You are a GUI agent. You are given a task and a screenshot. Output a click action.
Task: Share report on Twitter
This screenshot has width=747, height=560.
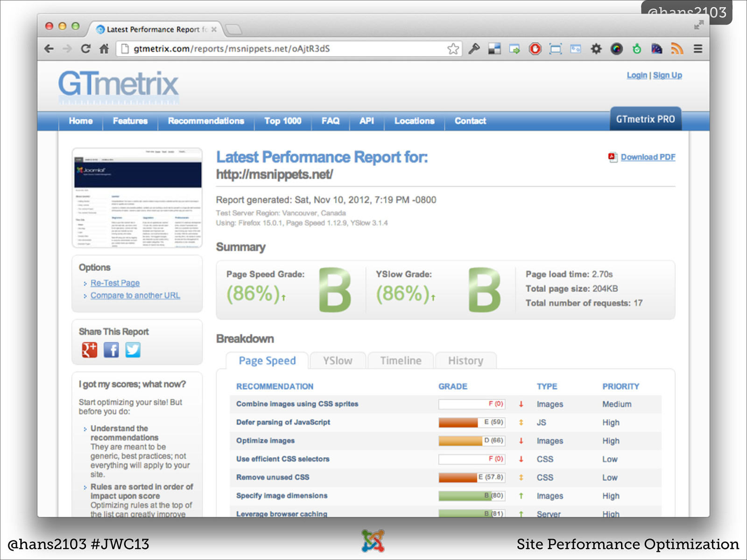tap(133, 350)
